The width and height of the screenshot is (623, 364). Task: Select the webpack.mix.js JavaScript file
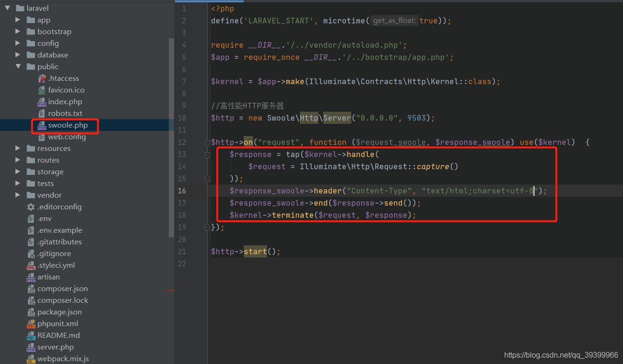63,358
